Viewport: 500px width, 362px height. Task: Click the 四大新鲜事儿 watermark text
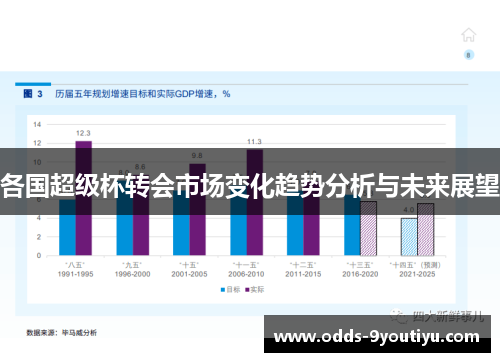[447, 316]
